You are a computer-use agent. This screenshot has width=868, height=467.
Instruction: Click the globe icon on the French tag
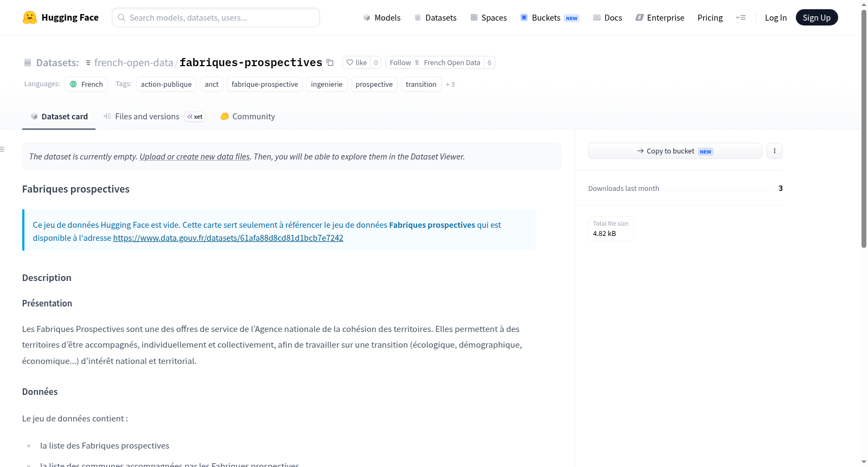tap(73, 84)
